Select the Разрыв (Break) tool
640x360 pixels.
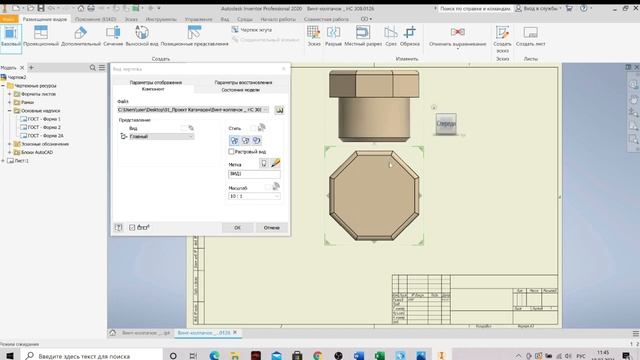333,36
